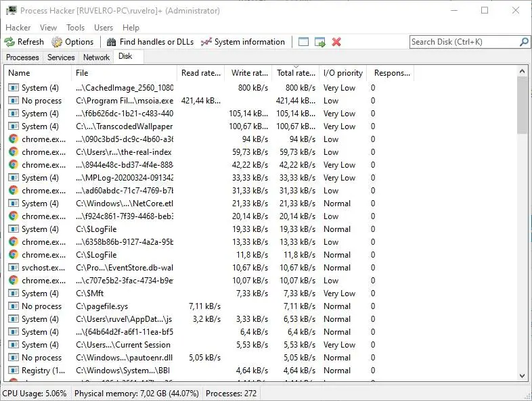Click the Chrome icon in the the-real-index row
532x401 pixels.
(x=14, y=152)
